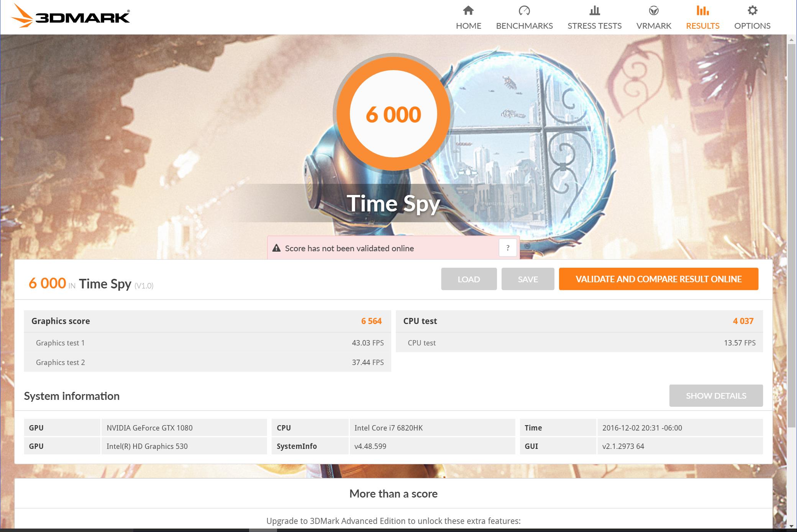This screenshot has width=797, height=532.
Task: Open Options via the gear icon
Action: 752,11
